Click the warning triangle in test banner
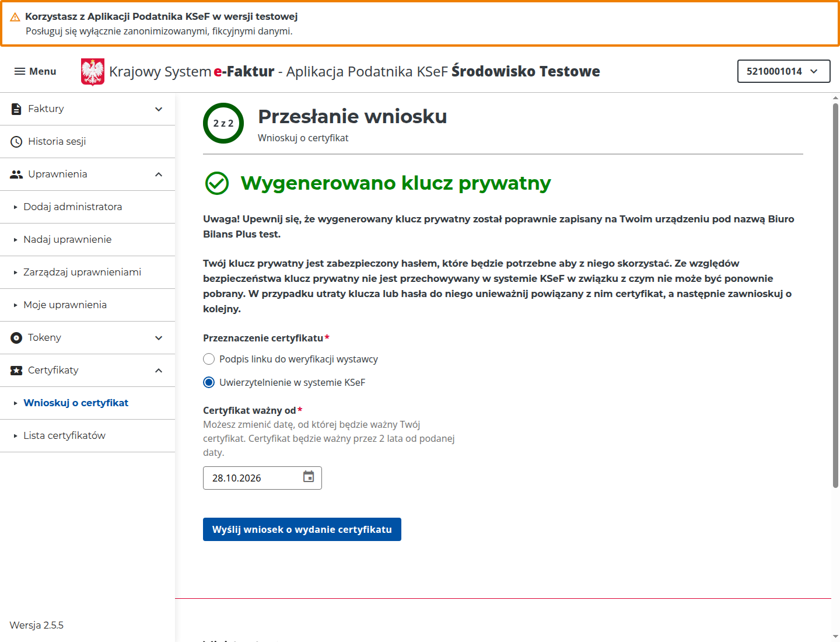This screenshot has width=840, height=642. 15,18
